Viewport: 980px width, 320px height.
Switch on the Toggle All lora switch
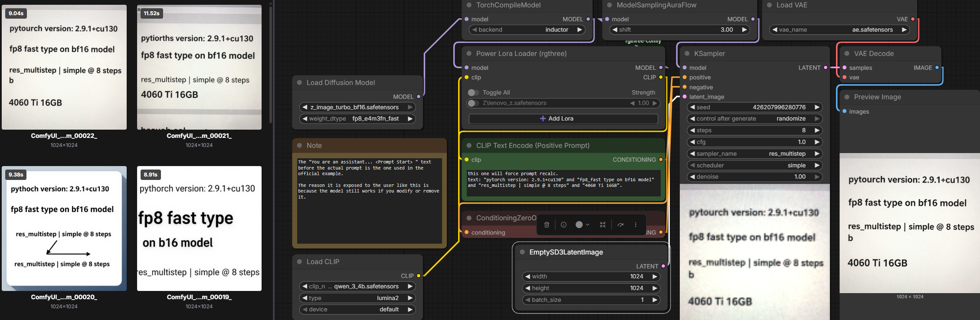click(473, 92)
